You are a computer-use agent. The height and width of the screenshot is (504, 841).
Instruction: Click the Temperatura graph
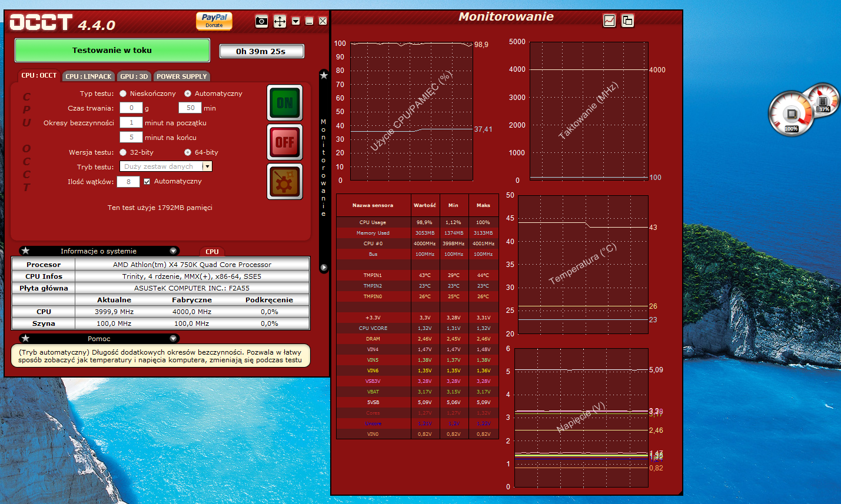point(583,265)
